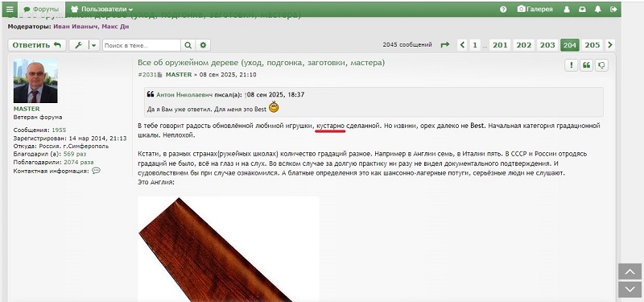Click the search magnifier button
This screenshot has height=302, width=644.
188,45
